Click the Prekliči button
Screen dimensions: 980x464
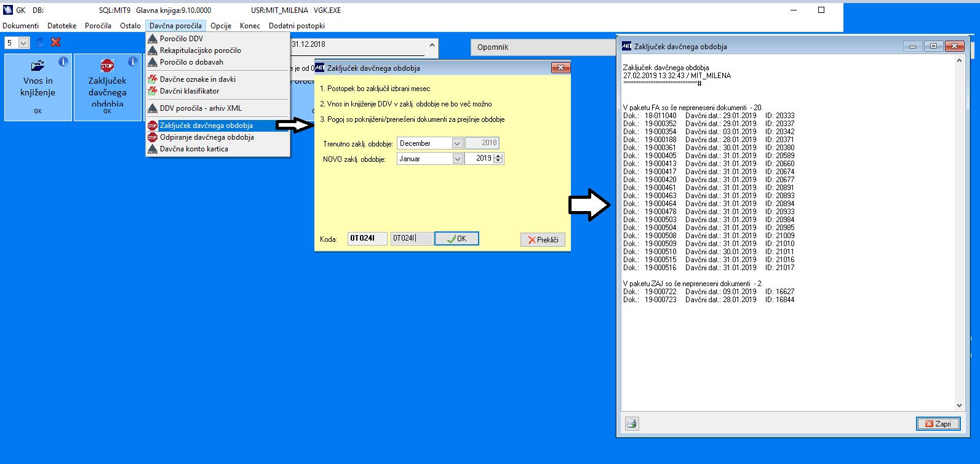tap(543, 239)
